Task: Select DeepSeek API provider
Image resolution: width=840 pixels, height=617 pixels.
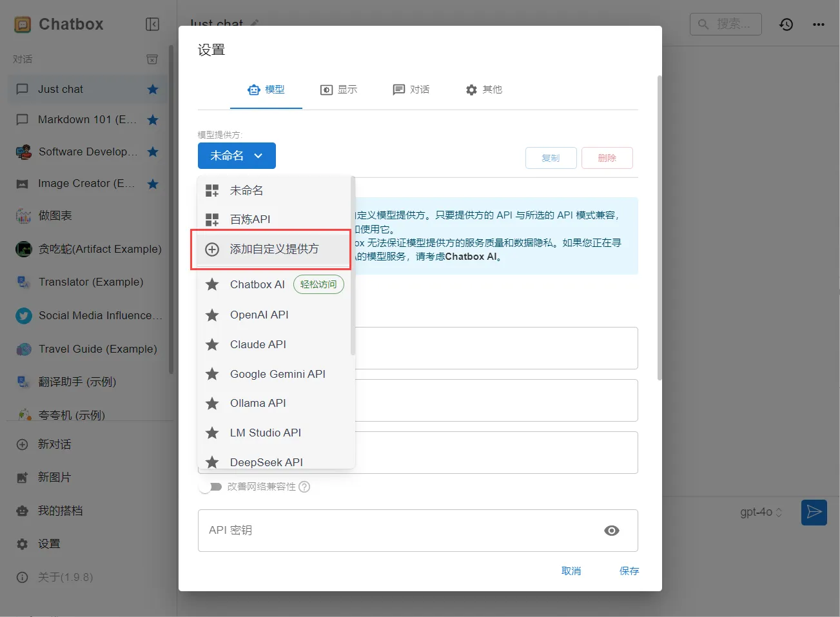Action: (x=274, y=462)
